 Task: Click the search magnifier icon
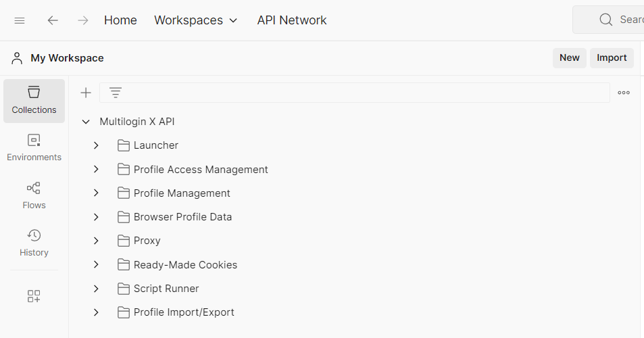(x=605, y=20)
